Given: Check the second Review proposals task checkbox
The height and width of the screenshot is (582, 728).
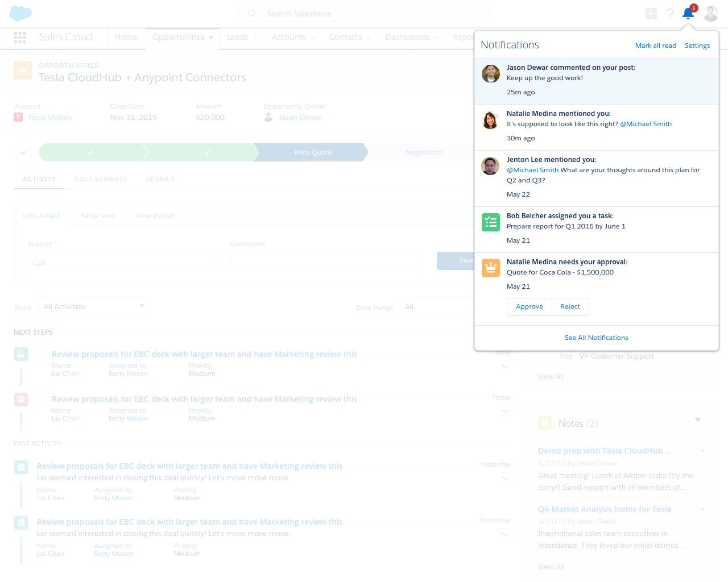Looking at the screenshot, I should point(40,398).
